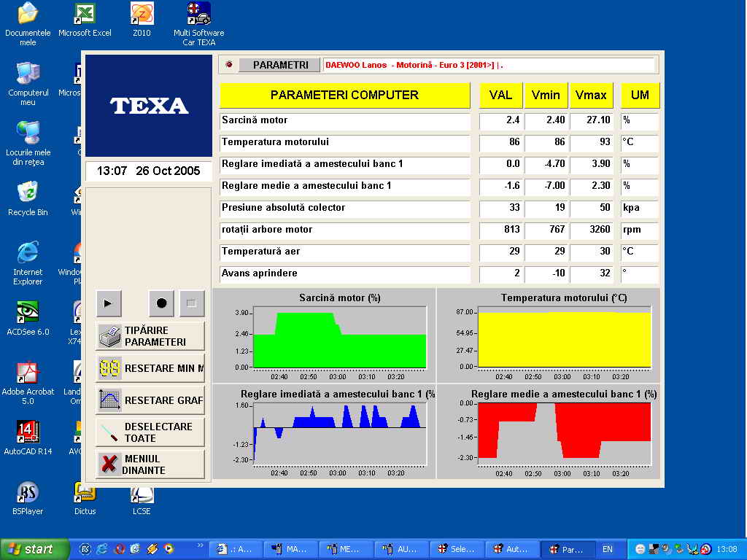Open Internet Explorer desktop icon

pos(28,263)
